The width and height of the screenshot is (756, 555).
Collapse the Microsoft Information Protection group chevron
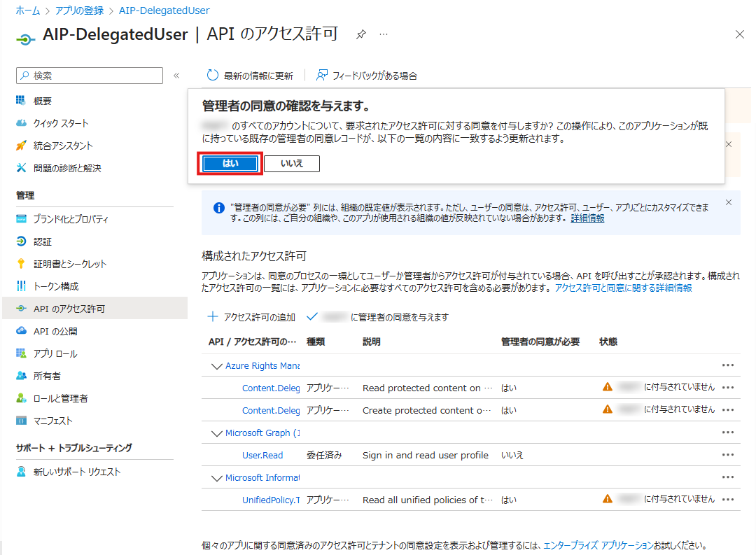pyautogui.click(x=216, y=478)
